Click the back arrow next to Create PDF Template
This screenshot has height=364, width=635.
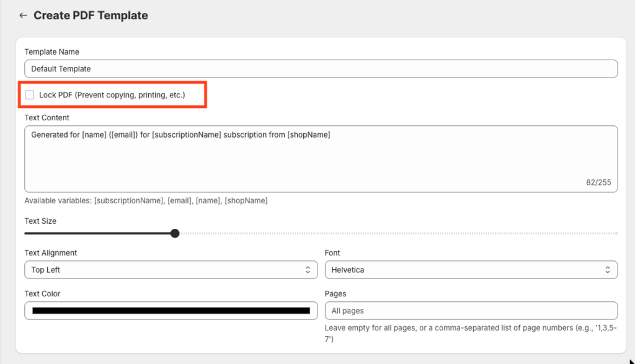pos(23,16)
